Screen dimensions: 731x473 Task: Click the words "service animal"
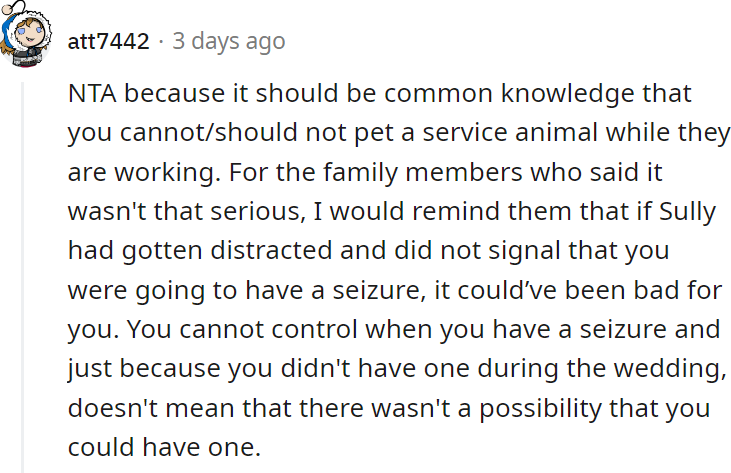tap(482, 133)
